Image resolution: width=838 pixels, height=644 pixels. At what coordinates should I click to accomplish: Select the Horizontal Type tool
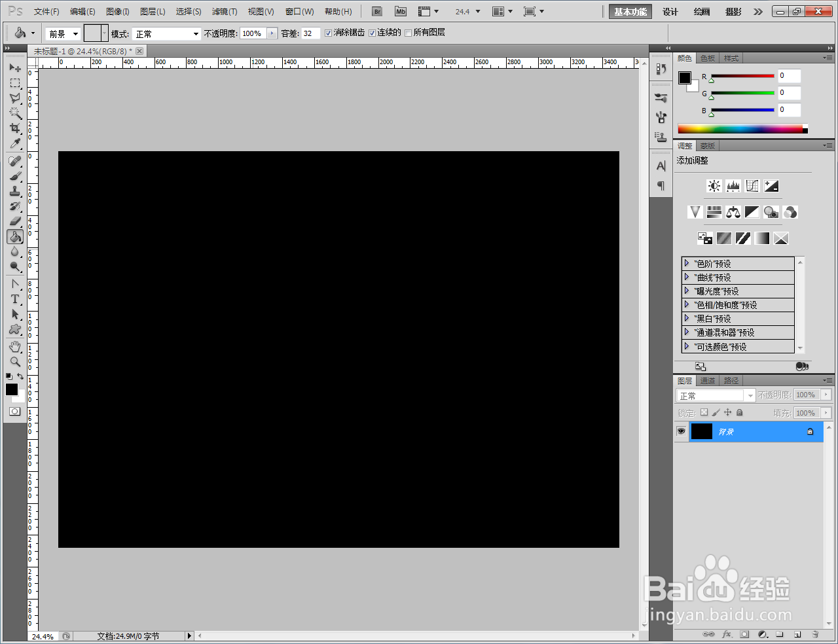pyautogui.click(x=15, y=299)
